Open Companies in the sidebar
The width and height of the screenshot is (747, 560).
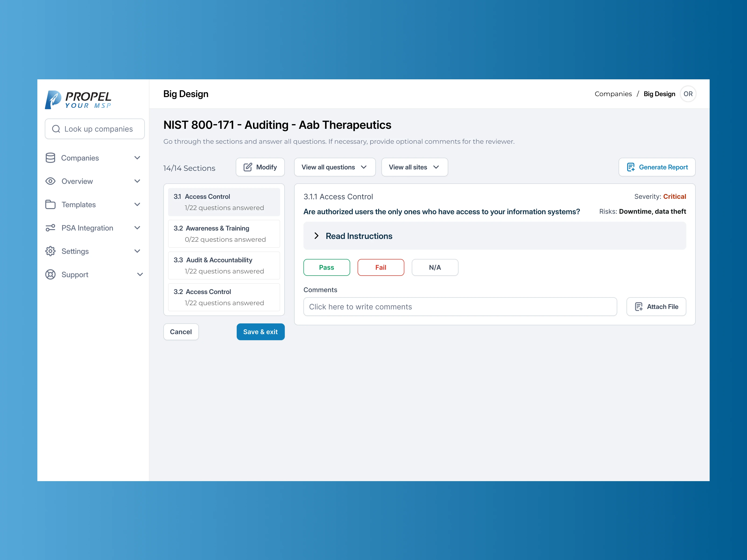93,158
